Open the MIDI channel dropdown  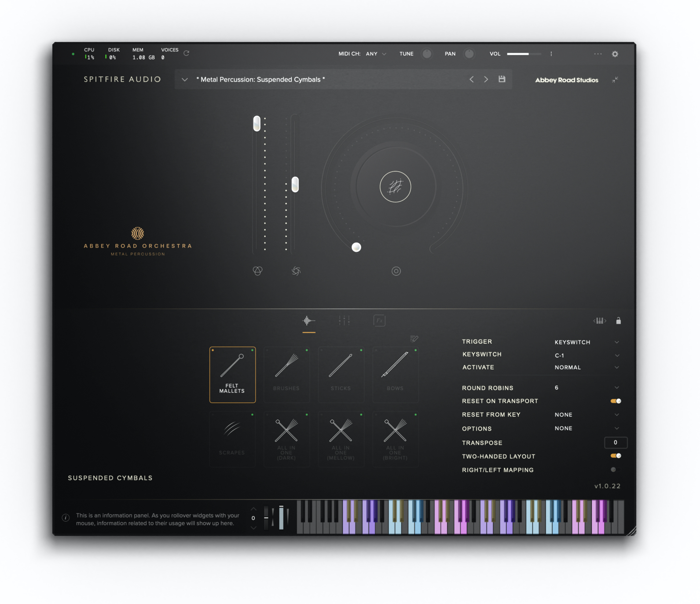tap(376, 54)
